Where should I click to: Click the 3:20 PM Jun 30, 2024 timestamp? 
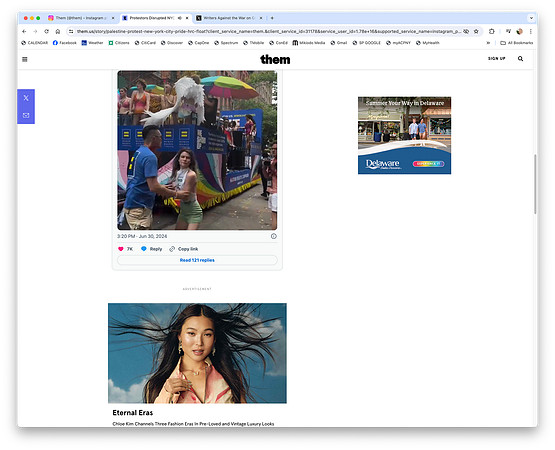[x=142, y=236]
